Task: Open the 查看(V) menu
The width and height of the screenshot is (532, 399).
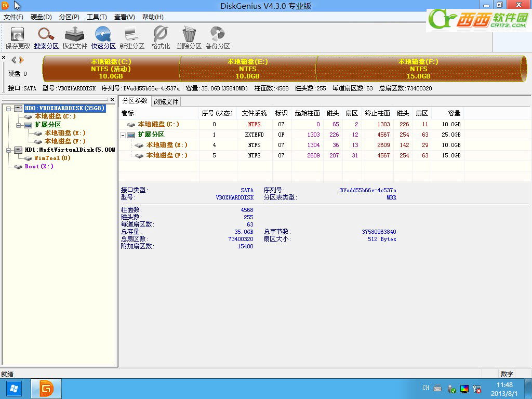Action: 125,17
